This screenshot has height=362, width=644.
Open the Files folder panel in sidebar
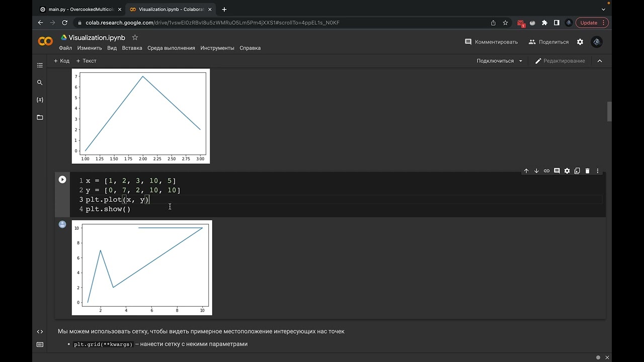tap(40, 117)
